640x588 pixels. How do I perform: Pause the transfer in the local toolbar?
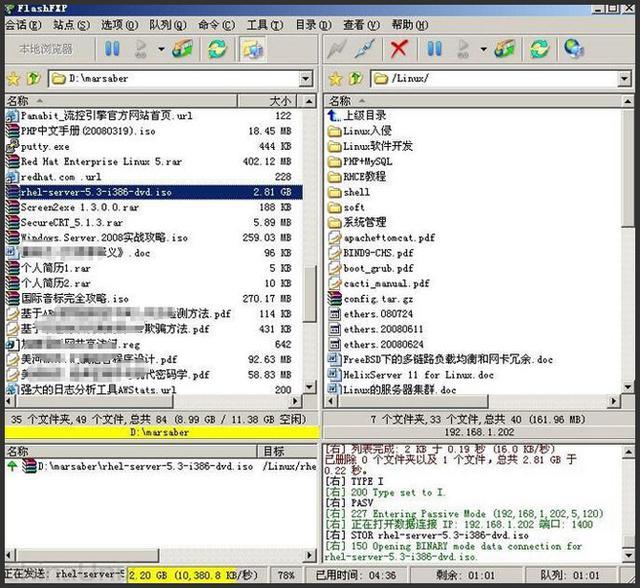pyautogui.click(x=112, y=48)
